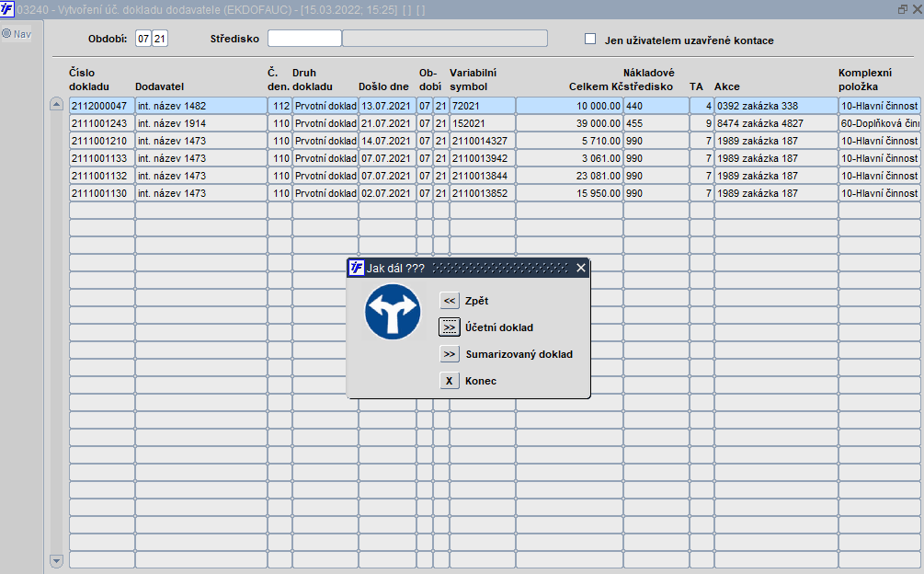
Task: Click day number 112 cell
Action: 279,106
